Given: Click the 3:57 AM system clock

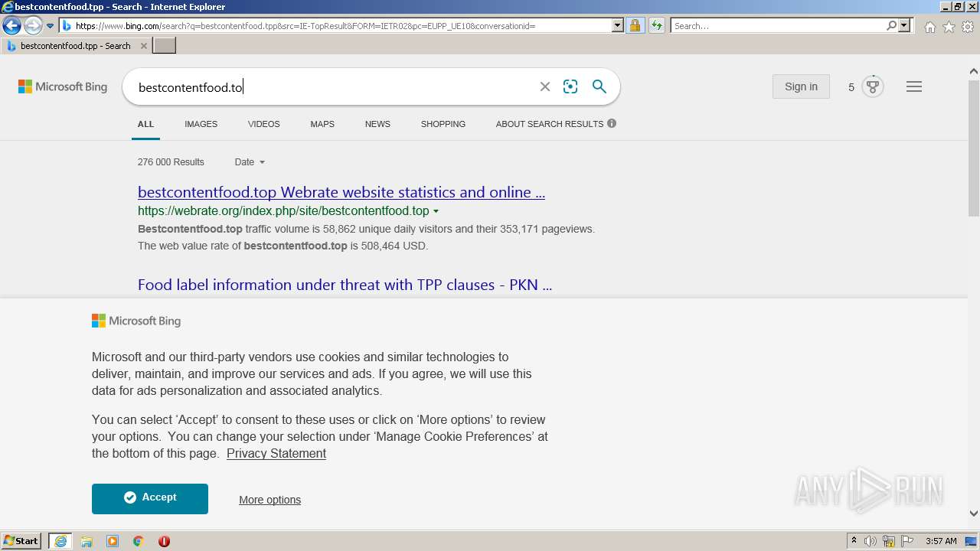Looking at the screenshot, I should 941,541.
